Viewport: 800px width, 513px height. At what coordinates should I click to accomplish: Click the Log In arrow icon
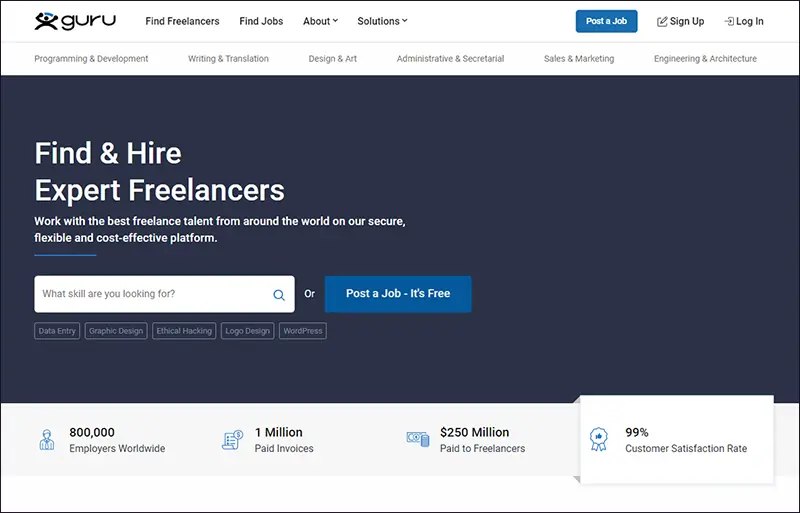(x=729, y=21)
